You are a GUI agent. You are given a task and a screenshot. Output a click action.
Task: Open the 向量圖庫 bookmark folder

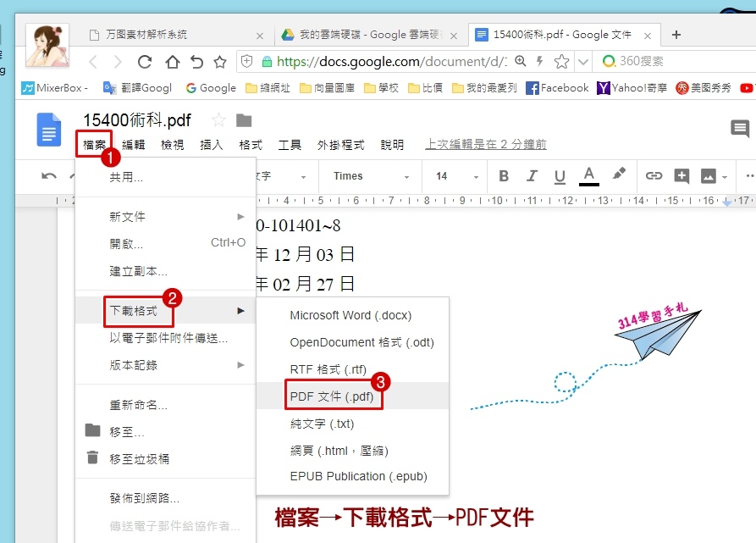coord(327,88)
